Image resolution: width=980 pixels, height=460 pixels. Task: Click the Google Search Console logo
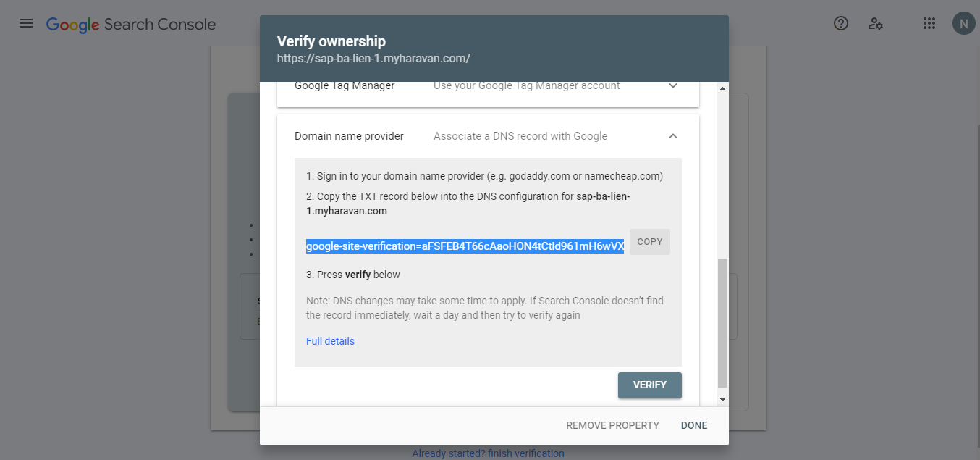pos(131,25)
